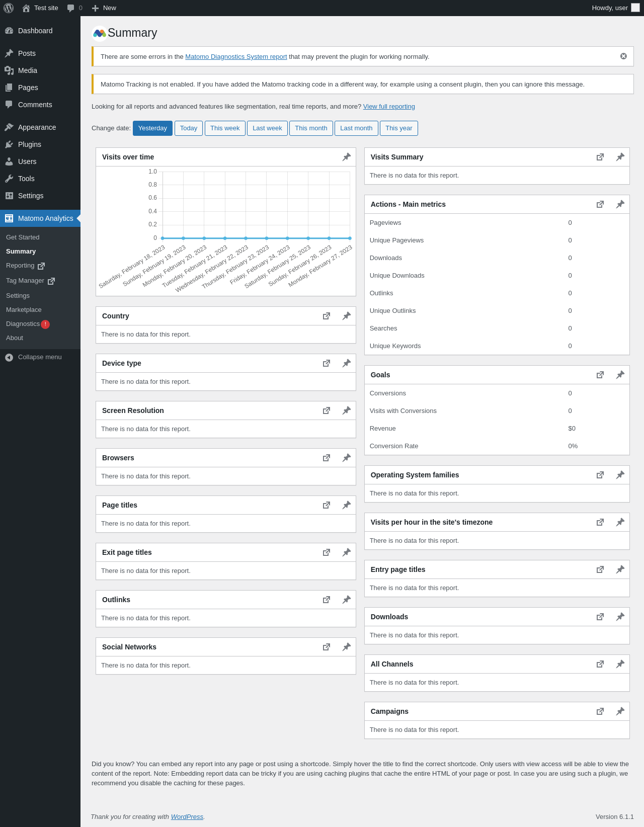Open Matomo Diagnostics System report link
The width and height of the screenshot is (644, 827).
pyautogui.click(x=236, y=57)
